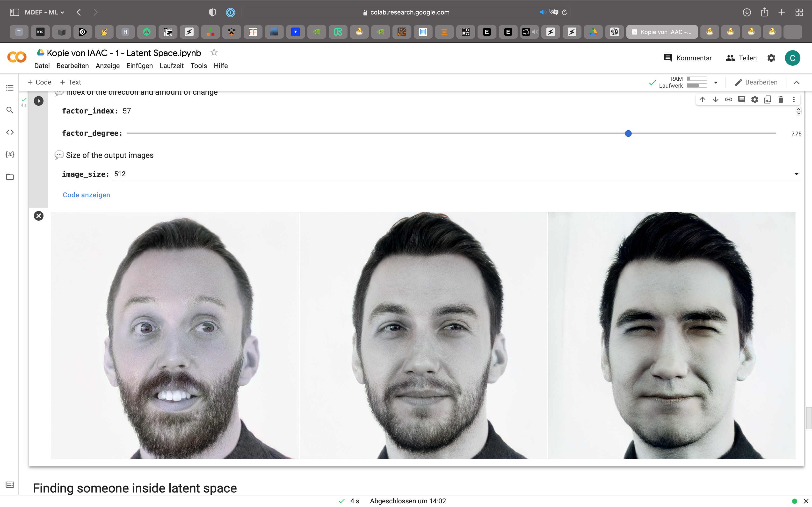This screenshot has width=812, height=507.
Task: Open the RAM and Laufwerk resource dropdown
Action: point(716,83)
